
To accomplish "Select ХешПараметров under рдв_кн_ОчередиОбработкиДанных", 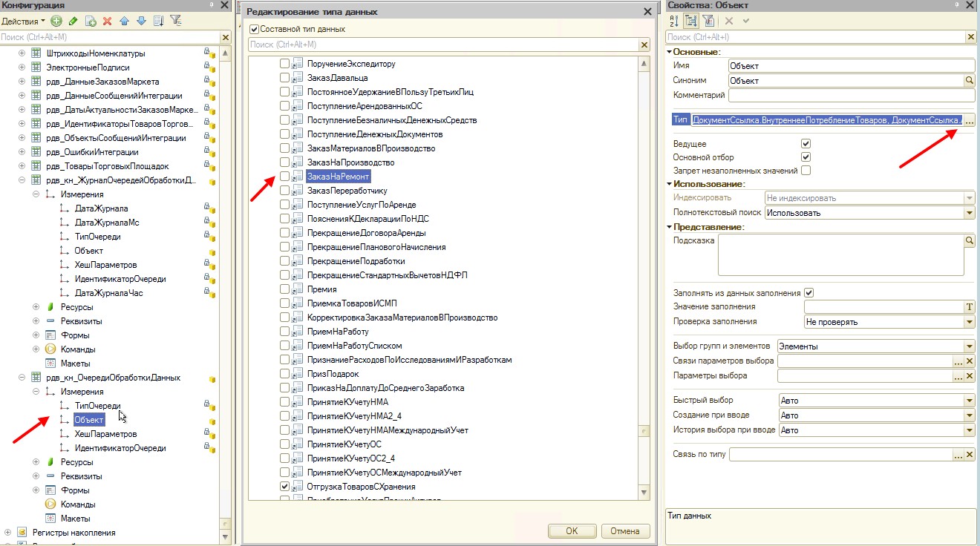I will click(105, 434).
